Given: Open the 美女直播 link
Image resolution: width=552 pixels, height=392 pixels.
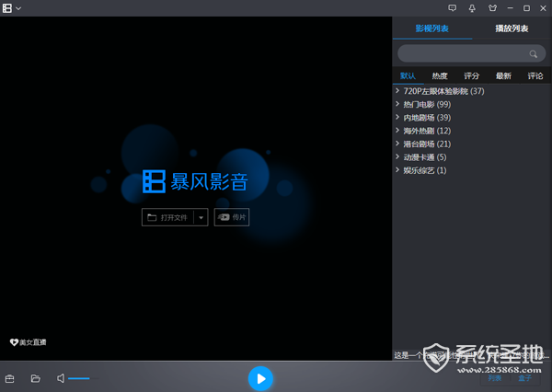Looking at the screenshot, I should point(29,342).
